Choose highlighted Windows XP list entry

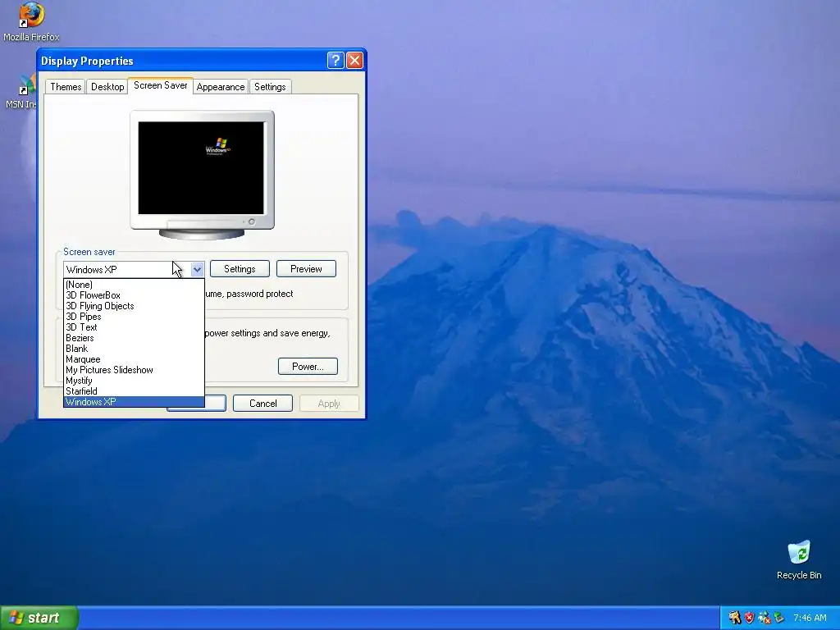(x=134, y=402)
